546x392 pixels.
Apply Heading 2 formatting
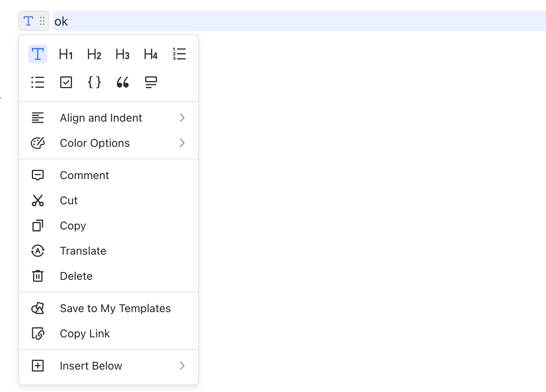tap(94, 54)
